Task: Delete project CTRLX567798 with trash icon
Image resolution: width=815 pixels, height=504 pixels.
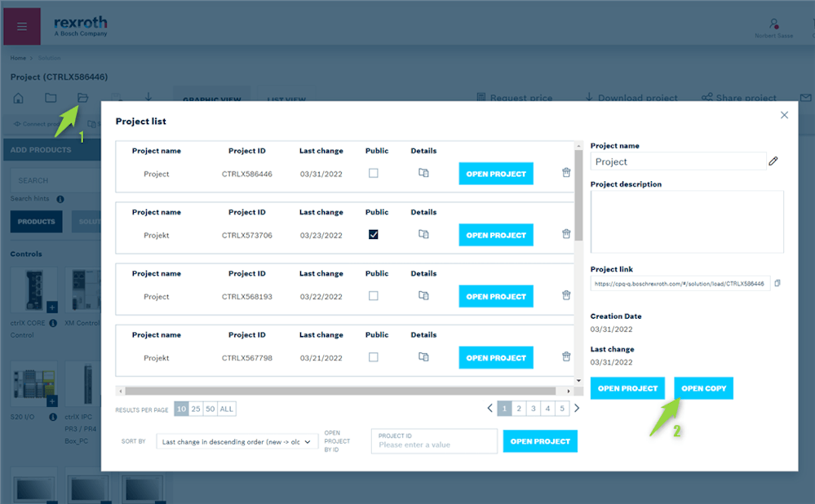Action: (566, 356)
